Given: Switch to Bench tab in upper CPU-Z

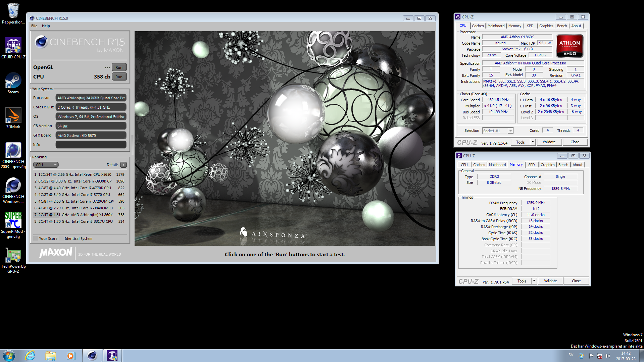Looking at the screenshot, I should [x=562, y=26].
